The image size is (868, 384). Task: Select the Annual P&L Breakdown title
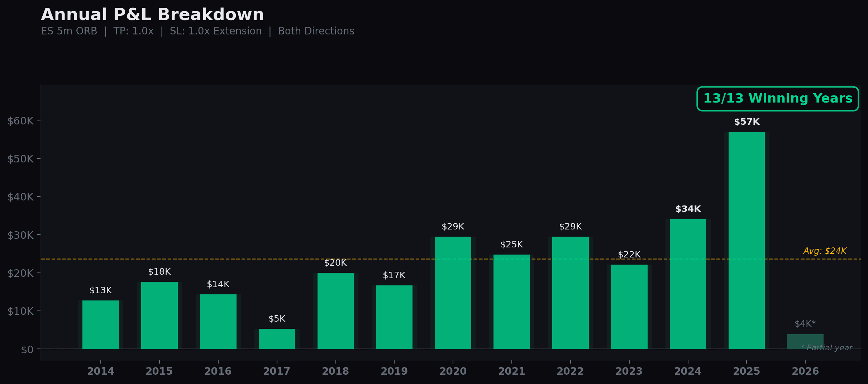click(152, 14)
